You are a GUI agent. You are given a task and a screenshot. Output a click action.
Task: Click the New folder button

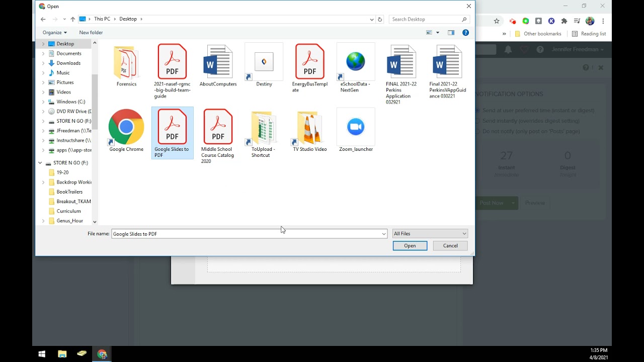(91, 33)
